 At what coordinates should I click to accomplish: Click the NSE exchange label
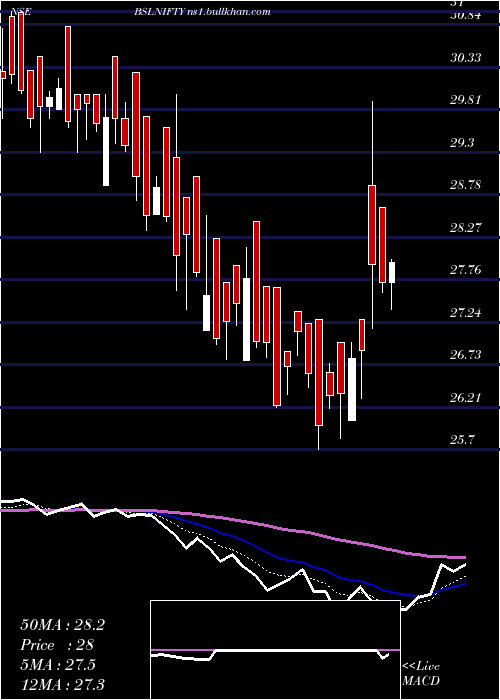21,12
